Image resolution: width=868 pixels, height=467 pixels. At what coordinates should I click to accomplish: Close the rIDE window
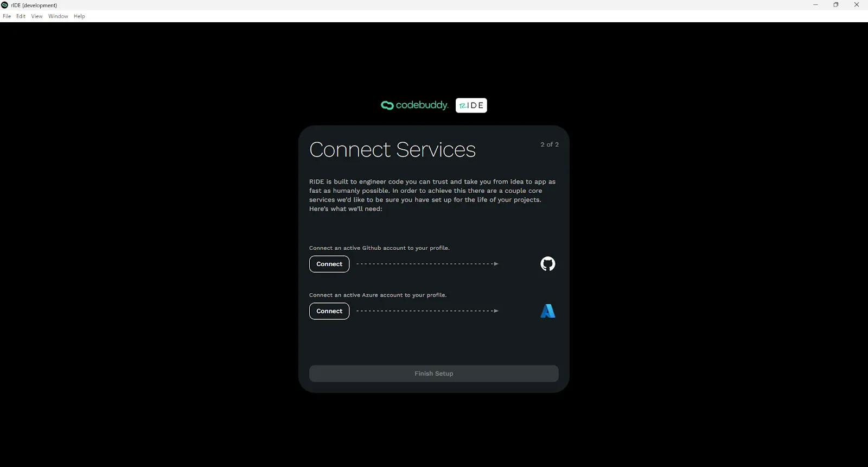[x=857, y=5]
